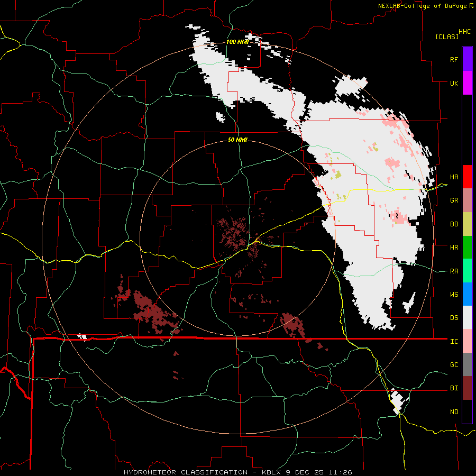
Task: Select the GC gray legend swatch
Action: [467, 364]
